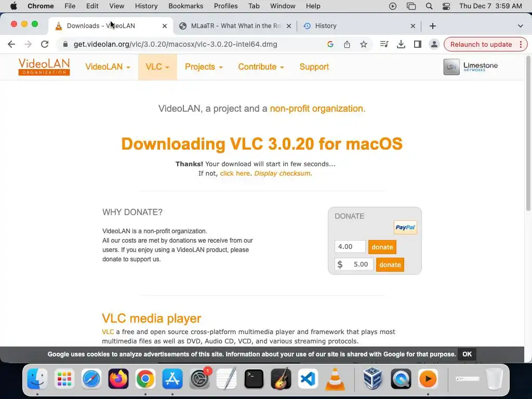This screenshot has width=532, height=399.
Task: Expand the VideoLAN nav dropdown
Action: coord(108,67)
